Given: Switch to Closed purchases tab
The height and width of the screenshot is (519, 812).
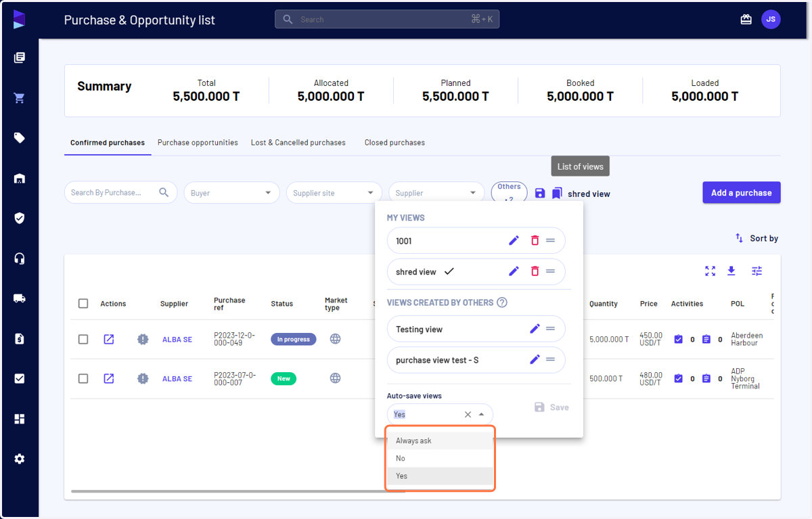Looking at the screenshot, I should tap(394, 143).
